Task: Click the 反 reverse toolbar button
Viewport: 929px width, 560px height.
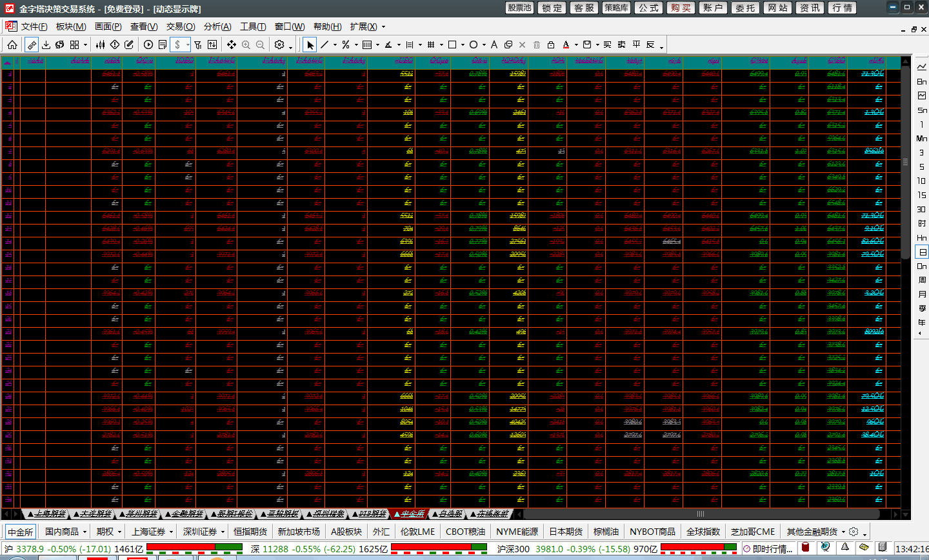Action: pyautogui.click(x=650, y=45)
